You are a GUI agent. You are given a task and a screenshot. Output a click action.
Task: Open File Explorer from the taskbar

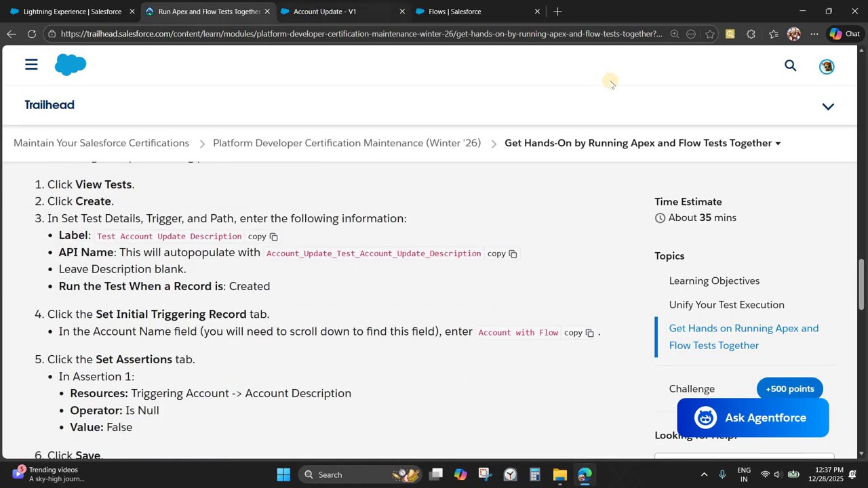(559, 474)
